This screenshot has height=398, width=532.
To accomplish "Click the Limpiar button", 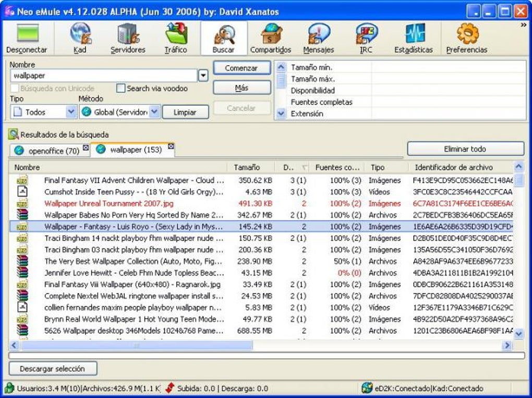I will (185, 112).
